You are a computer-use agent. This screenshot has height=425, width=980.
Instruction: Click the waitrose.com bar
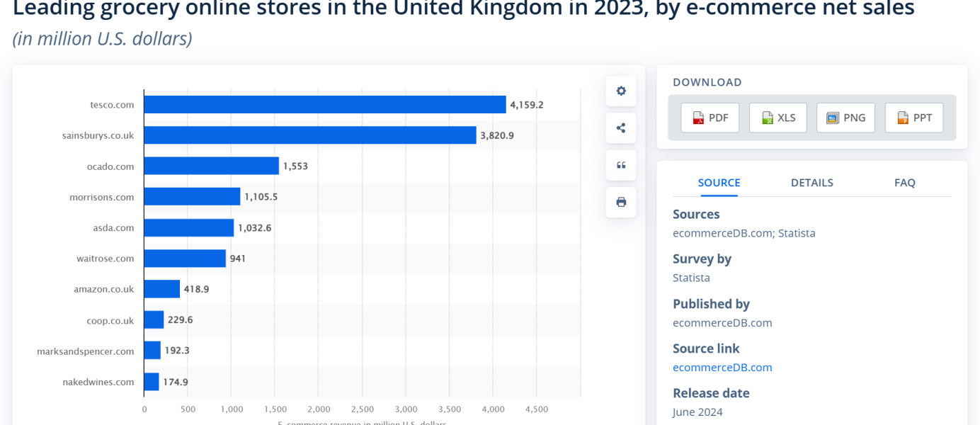coord(185,259)
